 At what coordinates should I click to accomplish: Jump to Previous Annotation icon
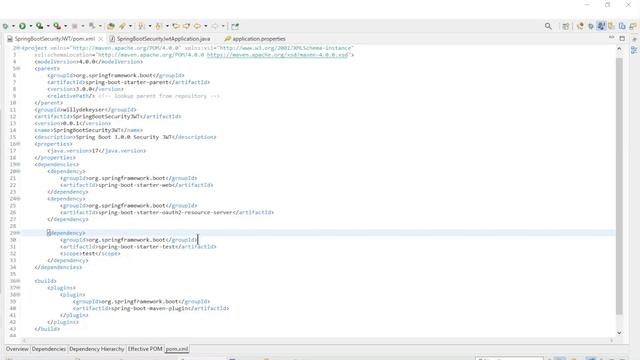[159, 26]
